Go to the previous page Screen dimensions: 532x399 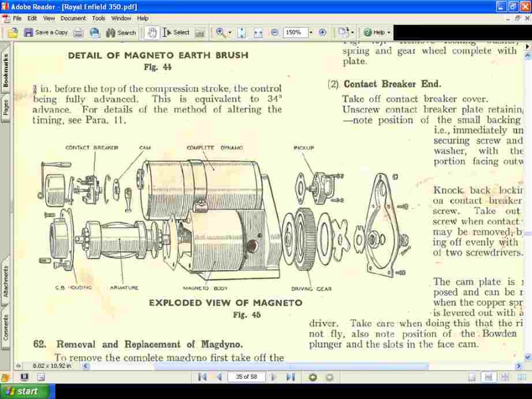pyautogui.click(x=219, y=378)
